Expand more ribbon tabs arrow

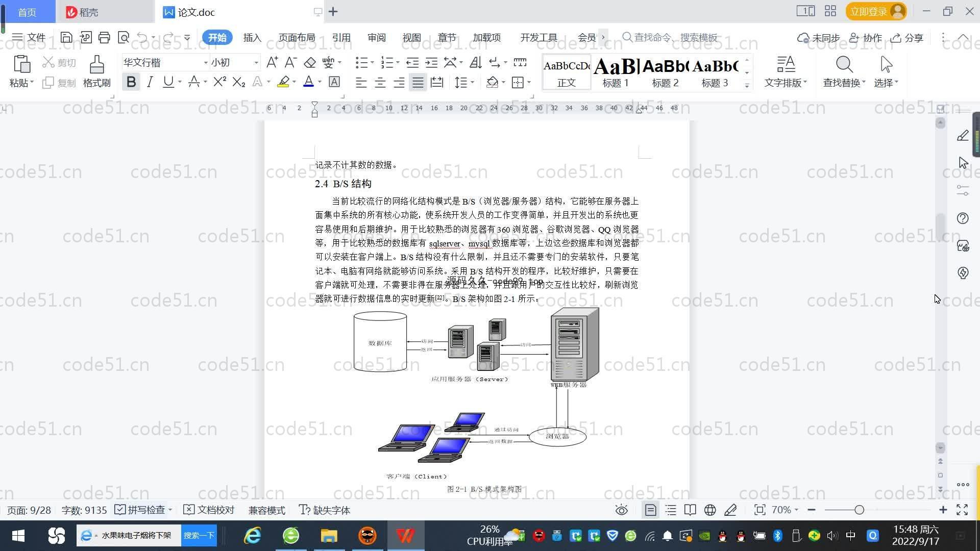tap(603, 37)
